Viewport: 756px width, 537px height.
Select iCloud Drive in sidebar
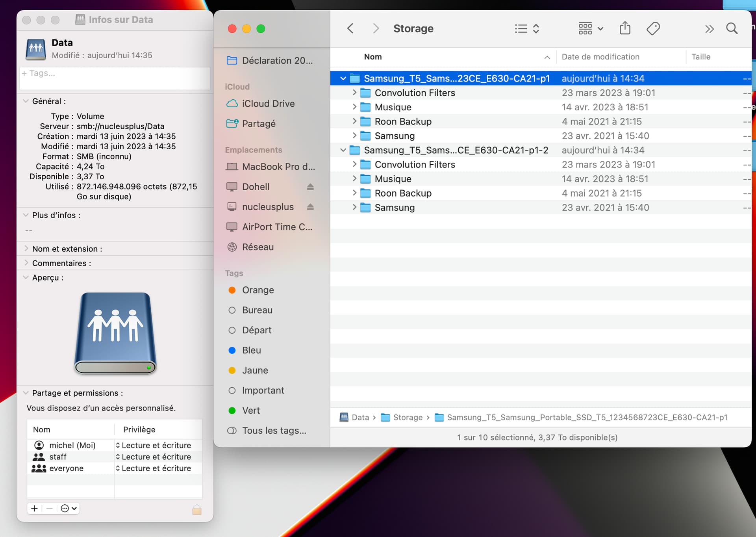click(268, 104)
